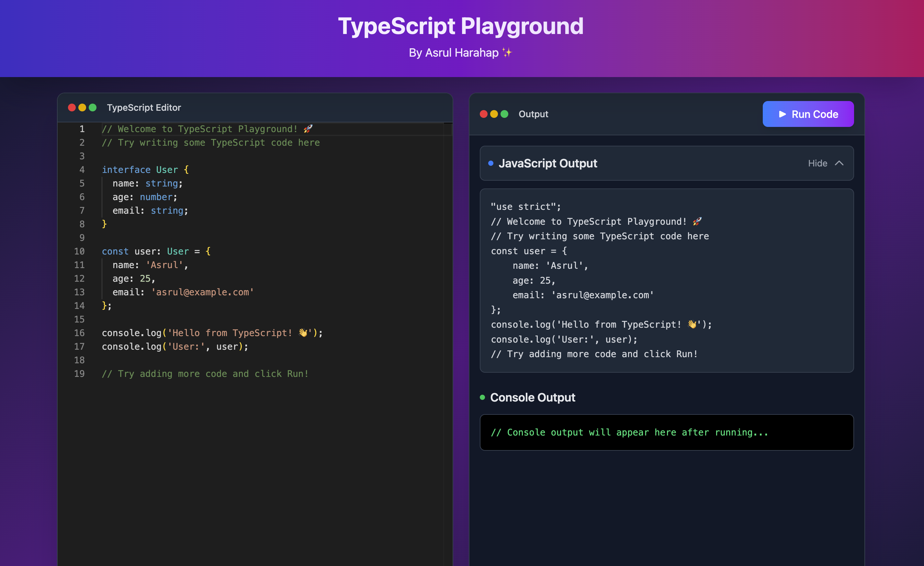Click 'Try adding more code' comment in editor

[x=205, y=374]
